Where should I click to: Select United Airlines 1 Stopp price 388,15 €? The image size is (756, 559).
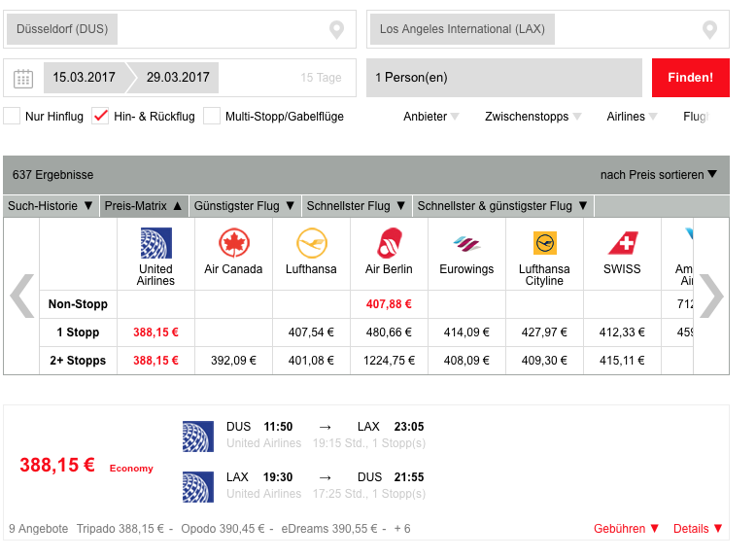[156, 332]
